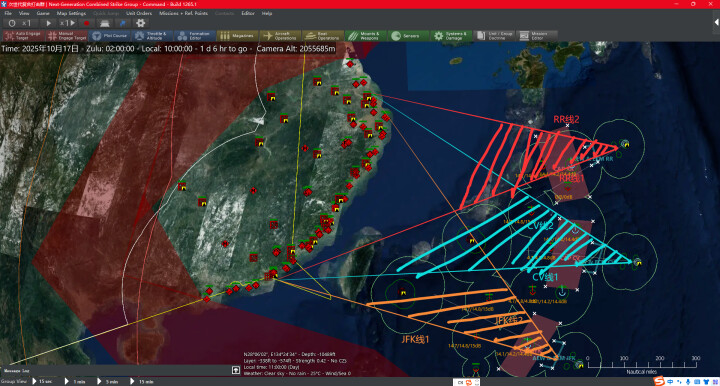This screenshot has width=720, height=386.
Task: Click the blue arrow toolbar icon
Action: tap(123, 23)
